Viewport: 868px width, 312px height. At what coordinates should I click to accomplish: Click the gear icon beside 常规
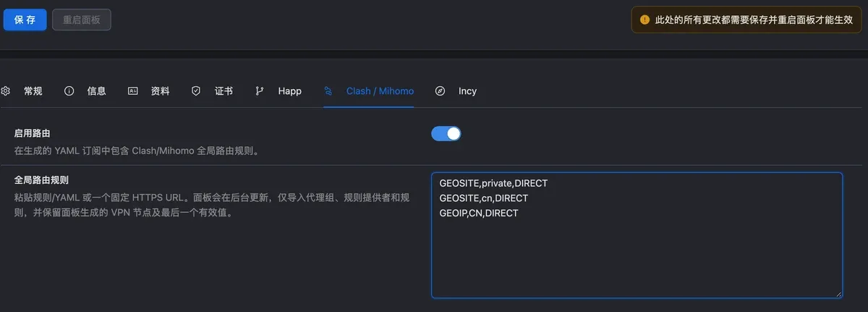click(6, 91)
